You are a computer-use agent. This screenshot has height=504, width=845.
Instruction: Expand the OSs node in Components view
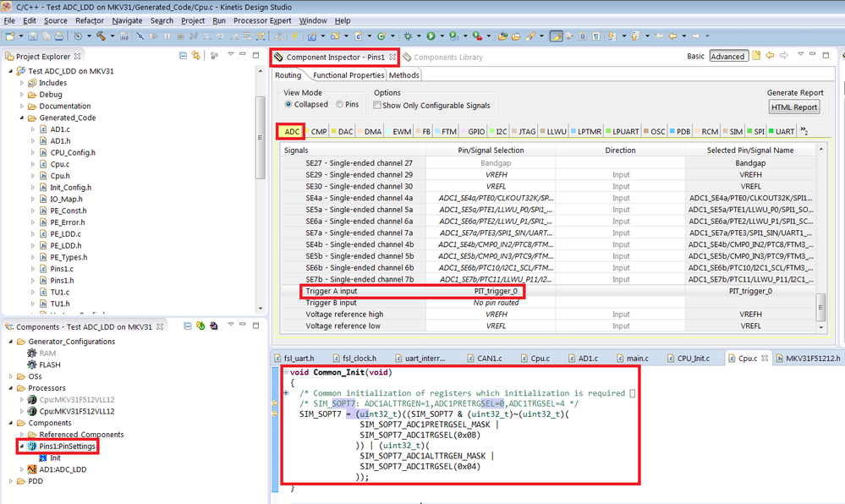point(11,376)
